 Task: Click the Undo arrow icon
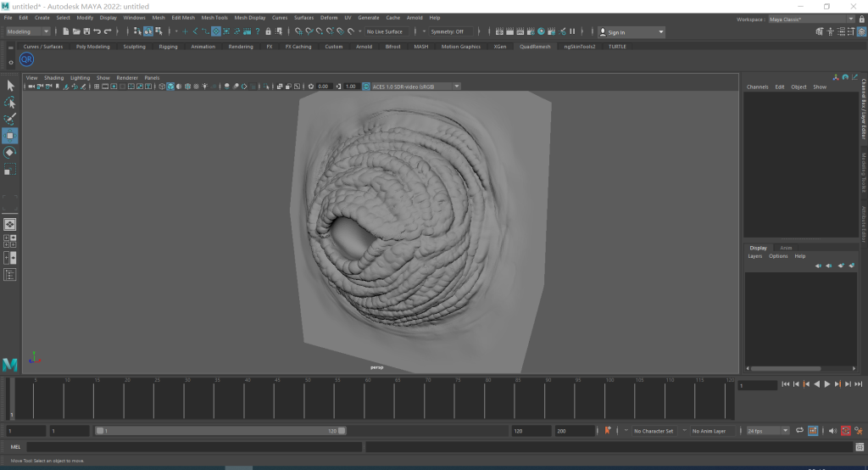click(97, 31)
